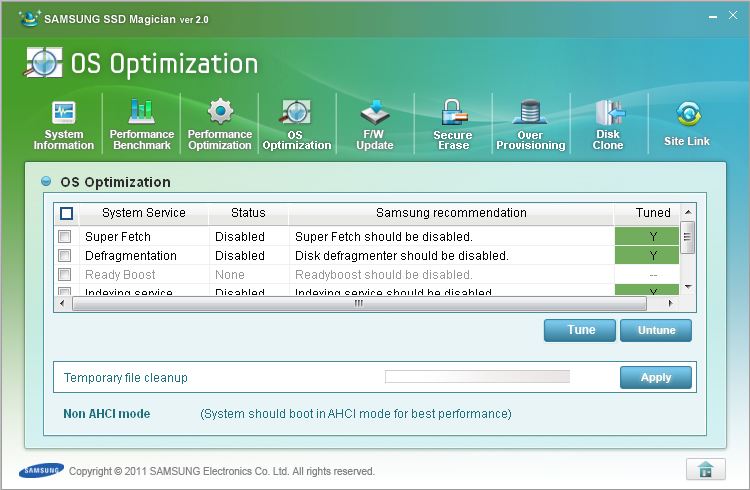Click the green Tuned Y cell for Defragmentation
The image size is (750, 490).
647,256
